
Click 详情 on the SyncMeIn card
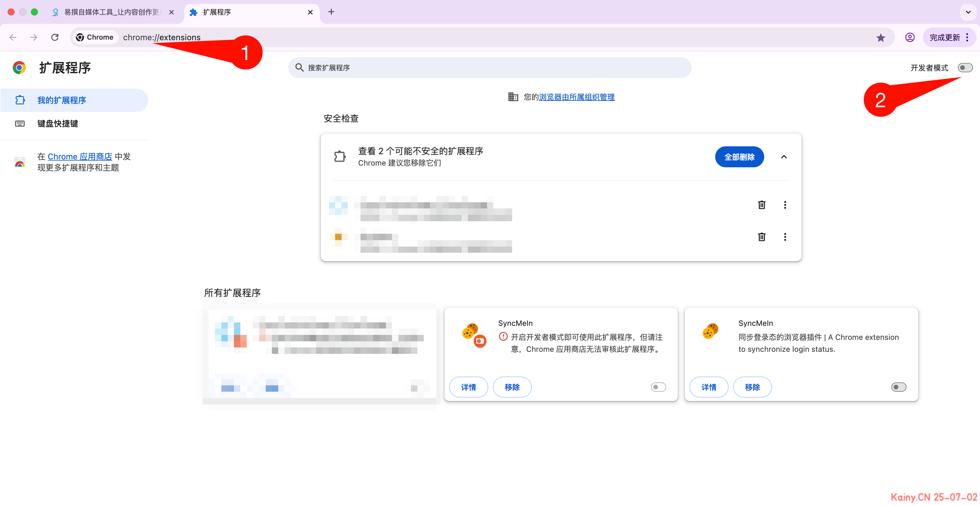pyautogui.click(x=468, y=386)
